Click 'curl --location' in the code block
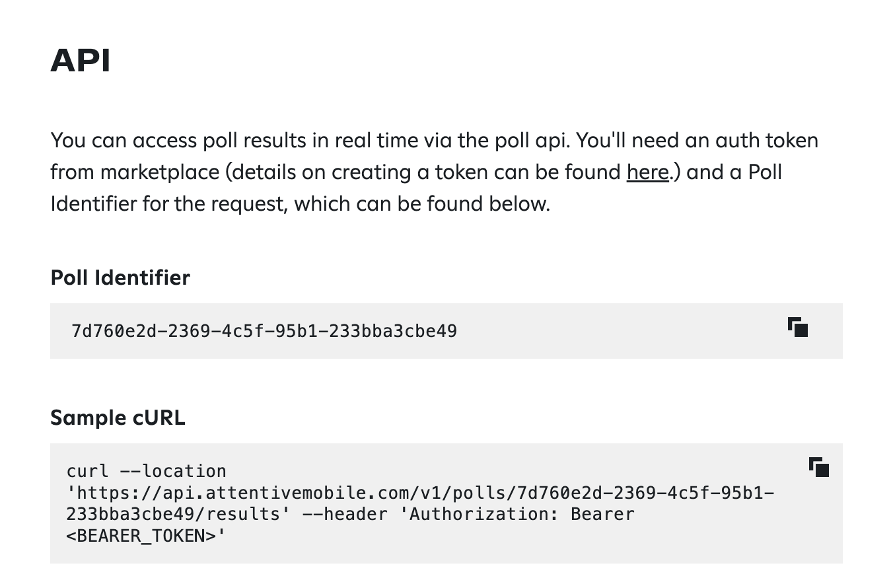Image resolution: width=893 pixels, height=588 pixels. [146, 472]
